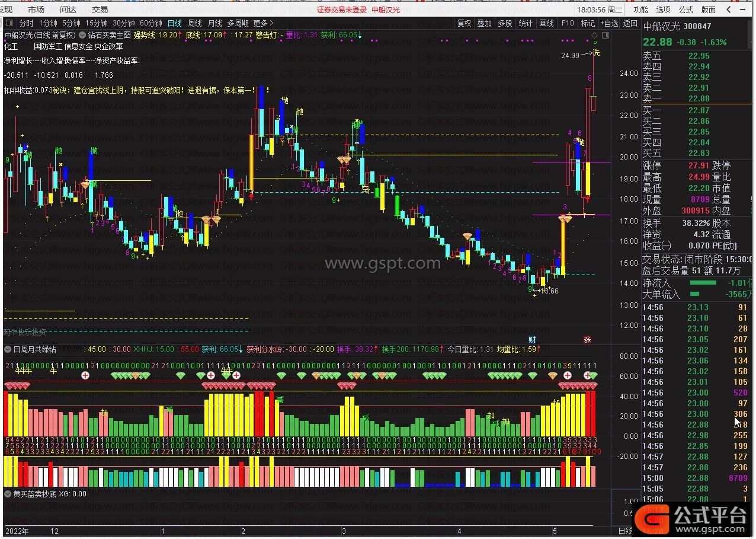The image size is (756, 539).
Task: Switch chart to 15分钟 period
Action: click(x=97, y=24)
